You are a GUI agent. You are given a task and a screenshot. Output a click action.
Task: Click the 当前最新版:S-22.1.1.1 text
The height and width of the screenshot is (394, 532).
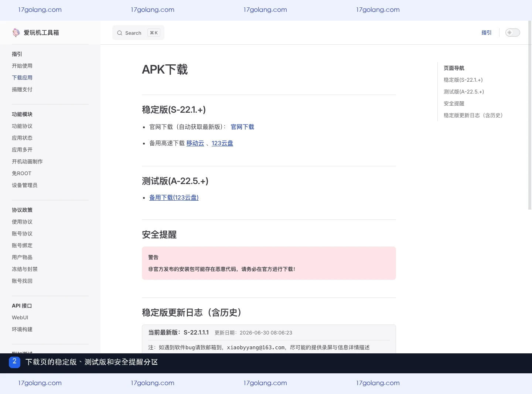coord(178,332)
